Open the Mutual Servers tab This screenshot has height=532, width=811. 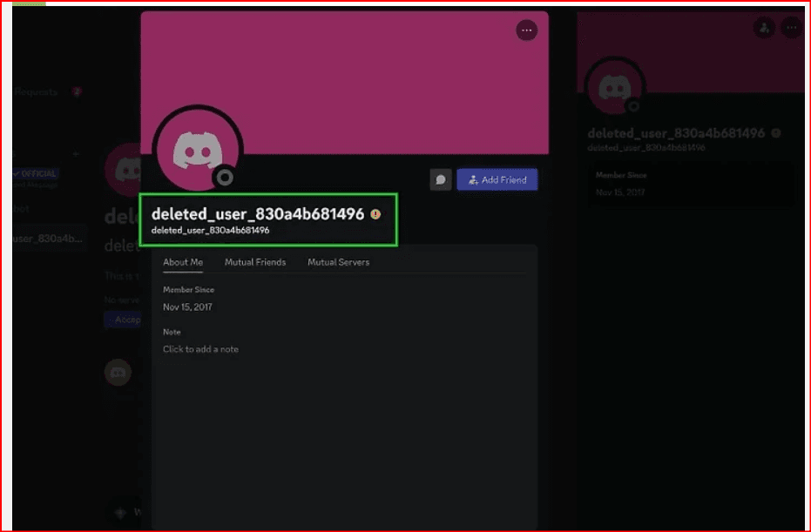pyautogui.click(x=338, y=262)
